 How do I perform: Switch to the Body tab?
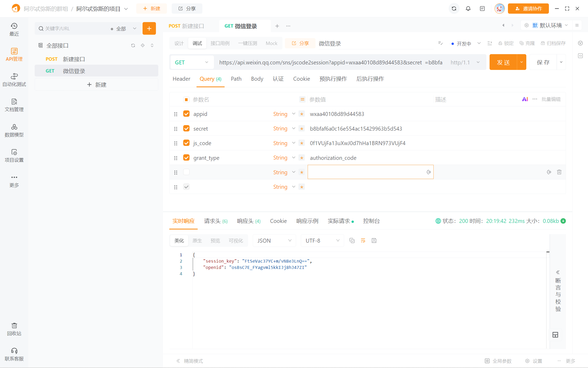tap(257, 79)
